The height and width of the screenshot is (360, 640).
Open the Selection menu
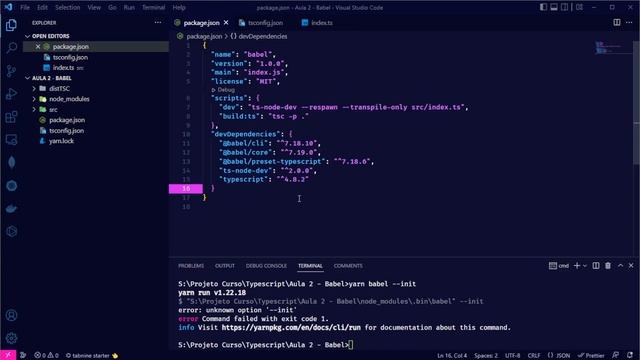[67, 7]
